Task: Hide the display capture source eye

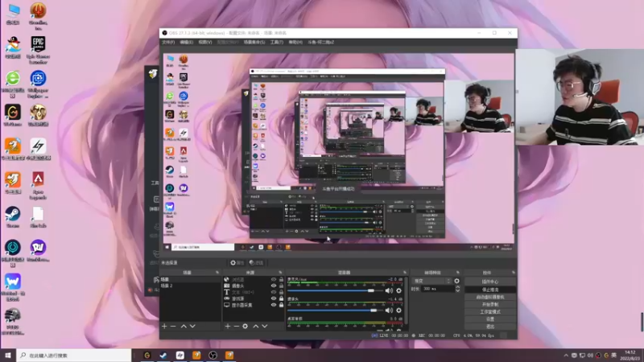Action: [x=274, y=305]
